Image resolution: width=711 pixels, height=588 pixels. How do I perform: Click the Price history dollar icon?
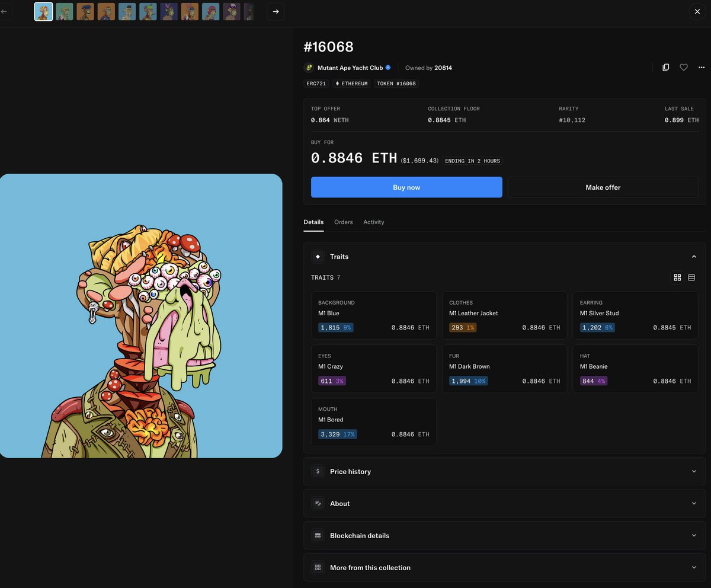pos(318,471)
